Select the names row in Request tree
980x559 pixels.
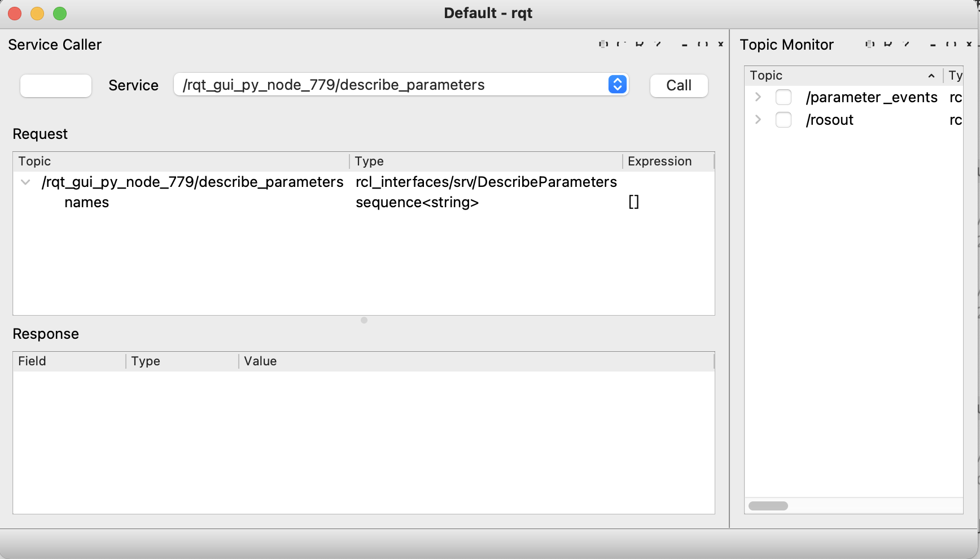tap(86, 202)
